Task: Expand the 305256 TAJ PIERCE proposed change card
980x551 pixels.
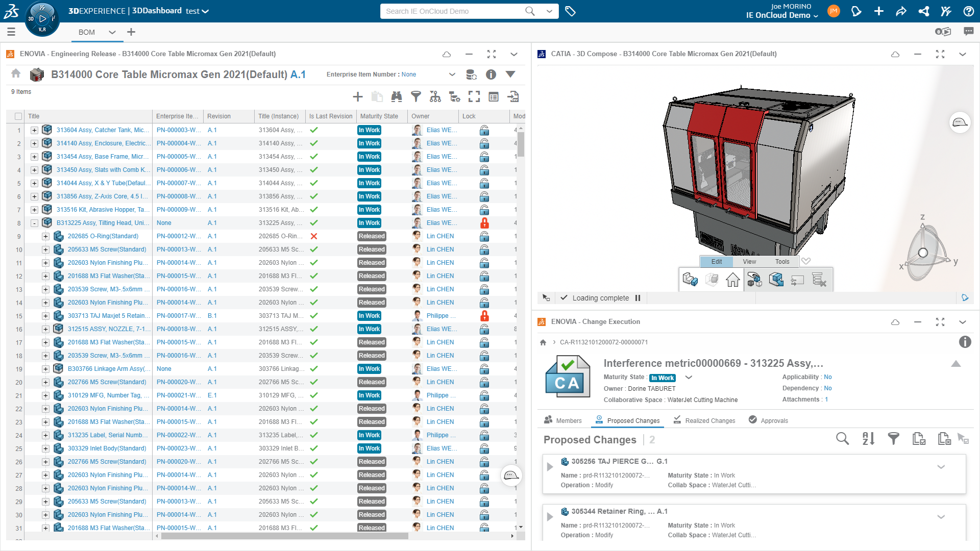Action: [550, 467]
